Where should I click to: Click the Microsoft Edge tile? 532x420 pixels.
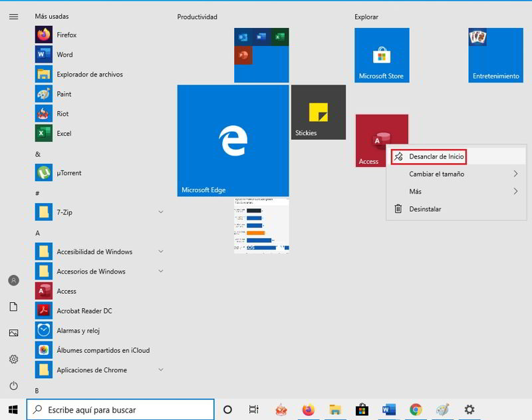click(233, 140)
